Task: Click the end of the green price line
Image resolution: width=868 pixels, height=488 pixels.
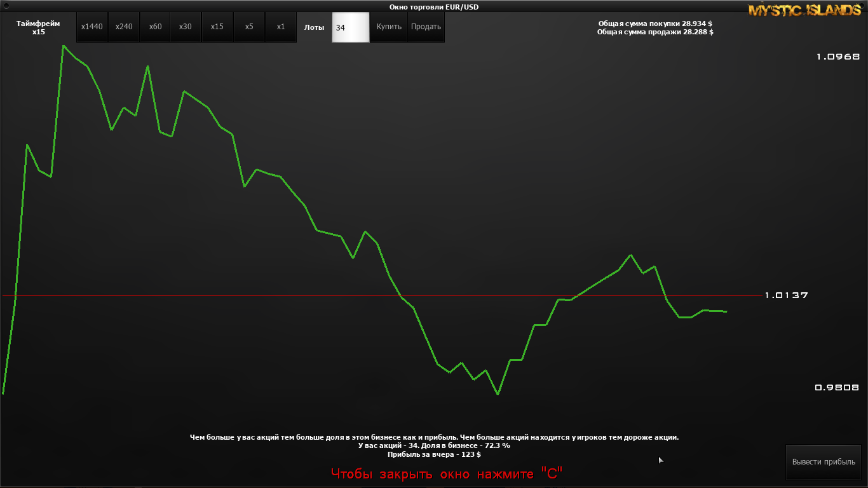Action: pos(726,311)
